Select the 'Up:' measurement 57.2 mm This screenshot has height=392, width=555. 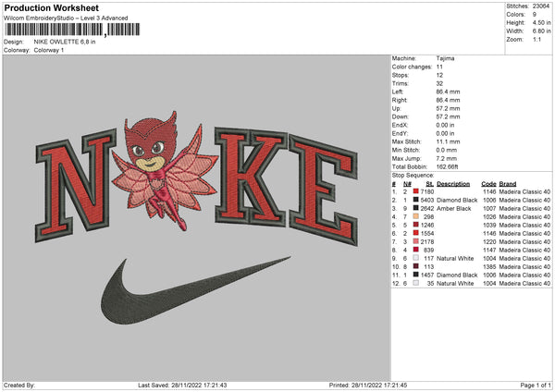click(x=448, y=108)
